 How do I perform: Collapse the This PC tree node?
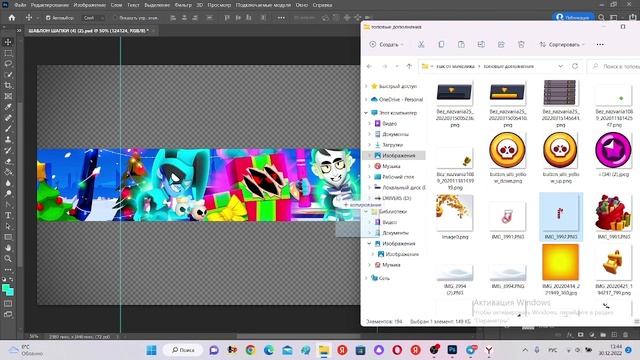[x=367, y=113]
